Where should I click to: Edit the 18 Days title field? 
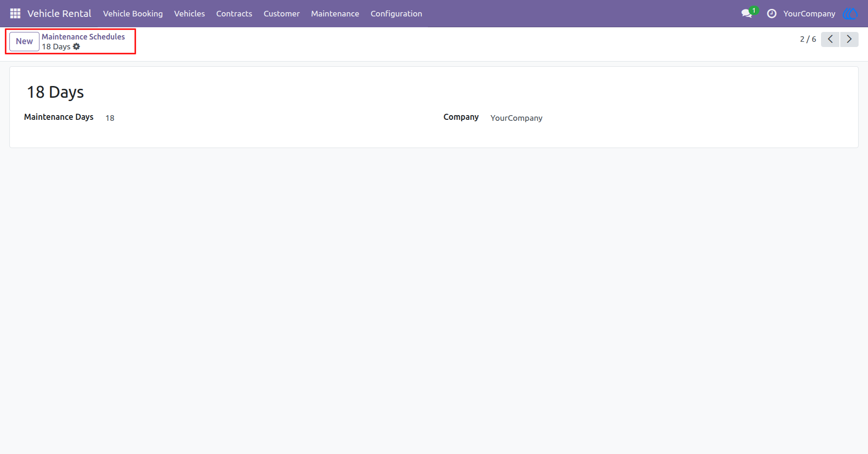pos(55,92)
